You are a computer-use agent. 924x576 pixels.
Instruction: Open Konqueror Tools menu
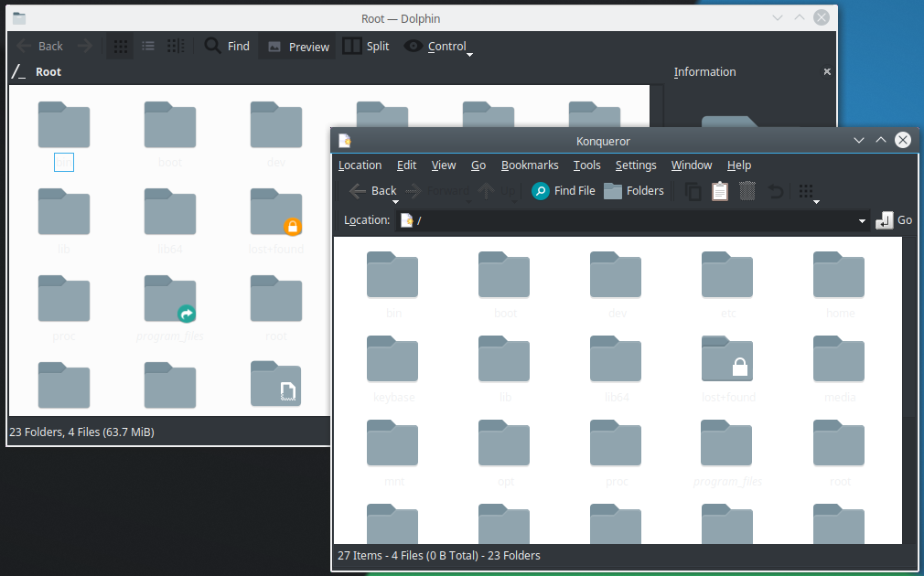pos(587,165)
